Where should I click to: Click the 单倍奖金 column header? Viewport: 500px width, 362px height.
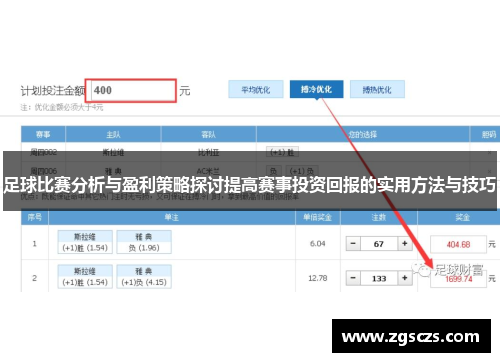pos(317,217)
